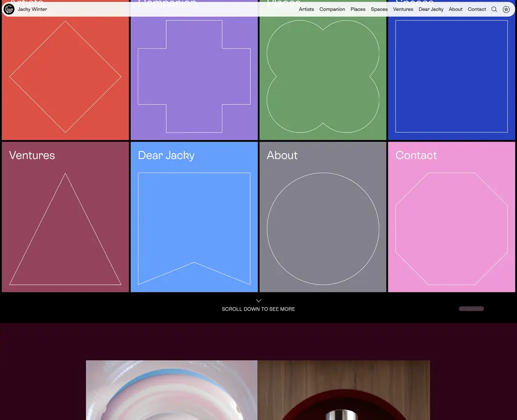Image resolution: width=517 pixels, height=420 pixels.
Task: Open Contact from the top navigation
Action: (x=477, y=9)
